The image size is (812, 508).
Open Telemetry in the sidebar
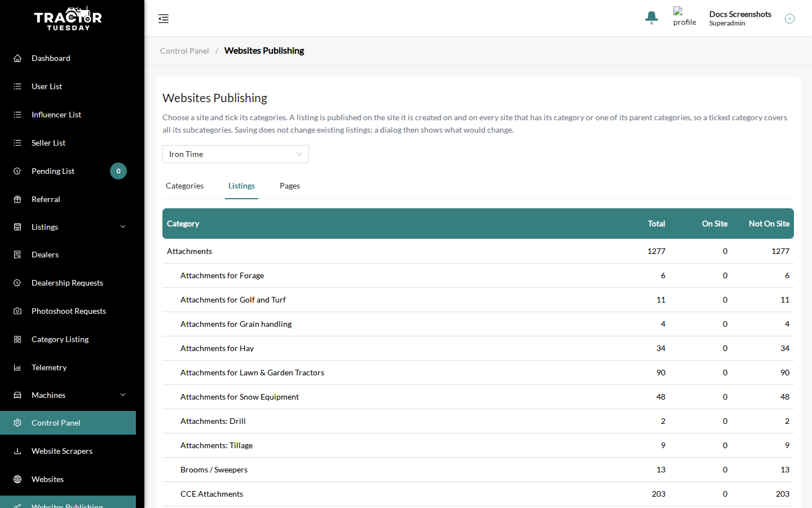(68, 367)
